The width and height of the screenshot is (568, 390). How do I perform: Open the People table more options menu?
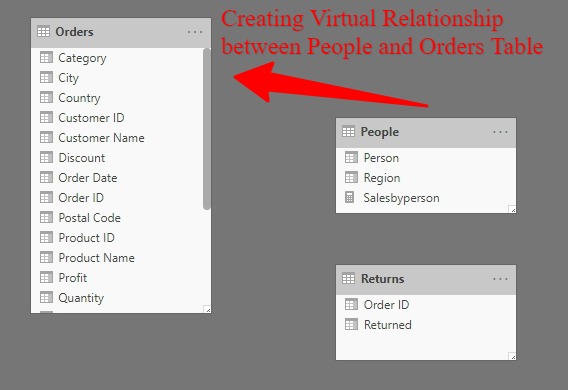pyautogui.click(x=500, y=132)
